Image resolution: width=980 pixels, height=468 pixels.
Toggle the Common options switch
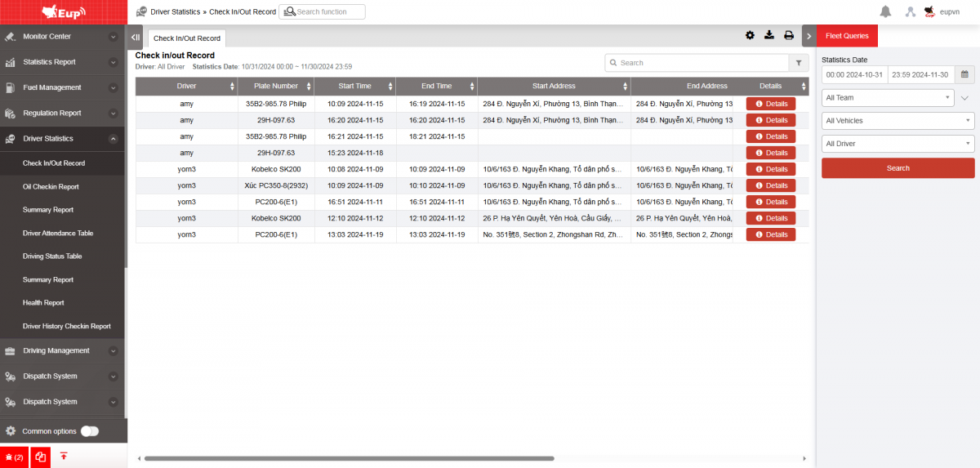[90, 431]
